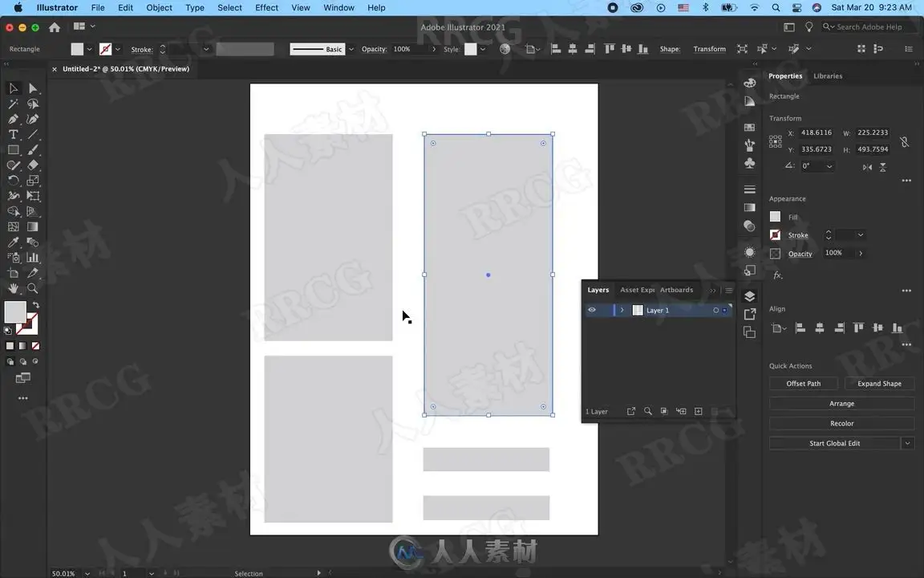The width and height of the screenshot is (924, 578).
Task: Open macOS Control Center icon
Action: tap(796, 8)
